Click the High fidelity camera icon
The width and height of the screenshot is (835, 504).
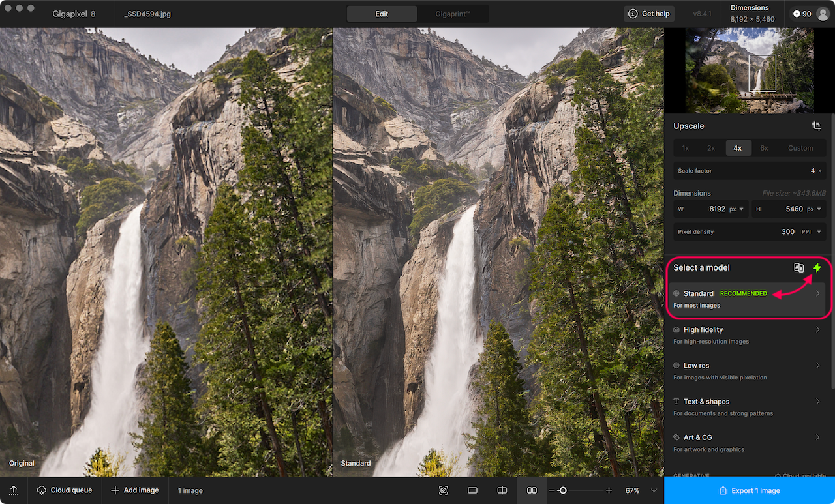tap(676, 330)
